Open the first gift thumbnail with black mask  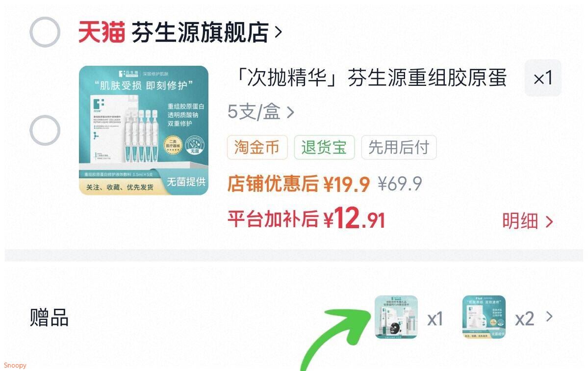tap(396, 317)
